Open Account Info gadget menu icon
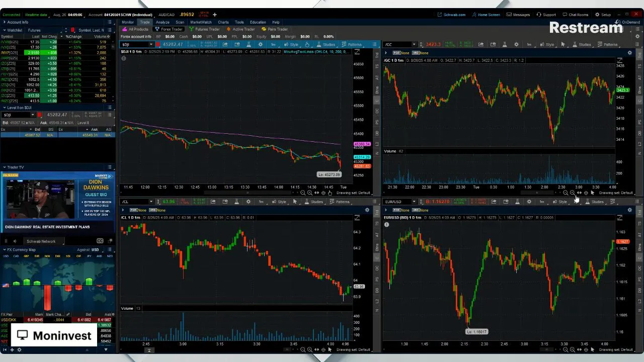 tap(110, 22)
